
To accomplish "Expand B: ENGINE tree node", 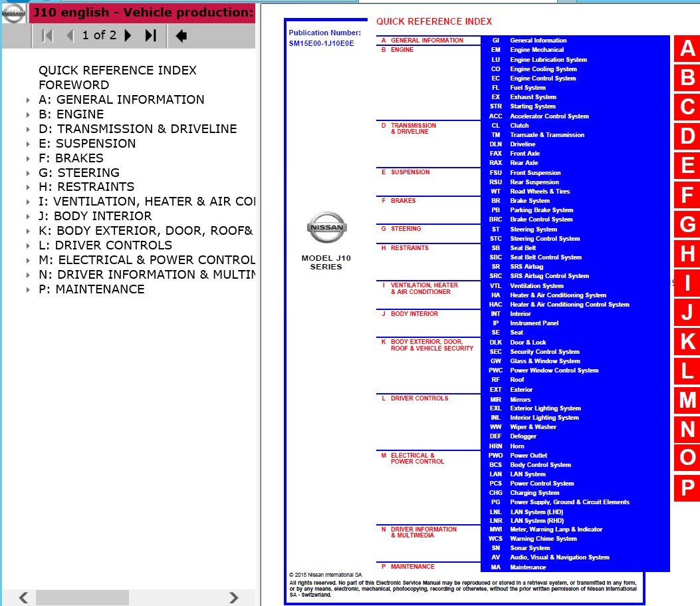I will pos(28,115).
